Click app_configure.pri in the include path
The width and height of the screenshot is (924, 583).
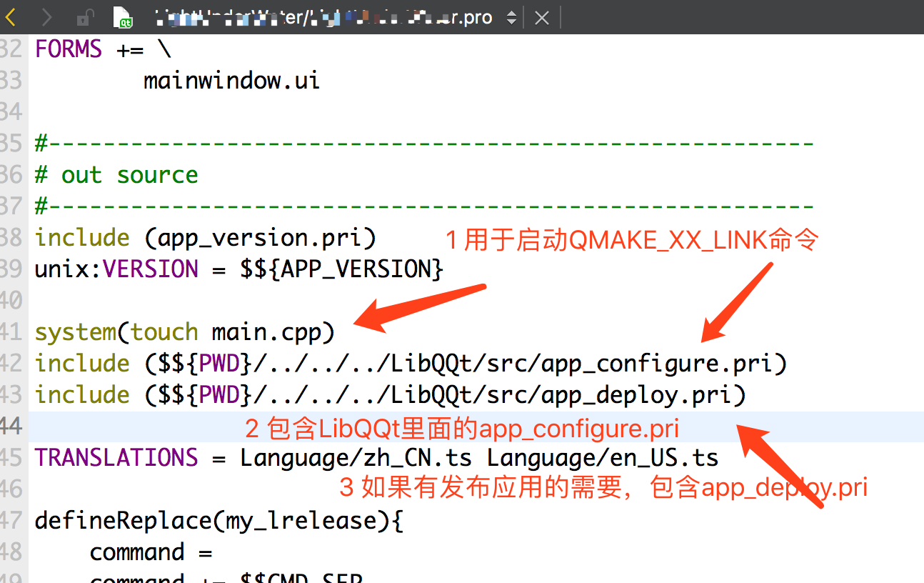coord(657,364)
